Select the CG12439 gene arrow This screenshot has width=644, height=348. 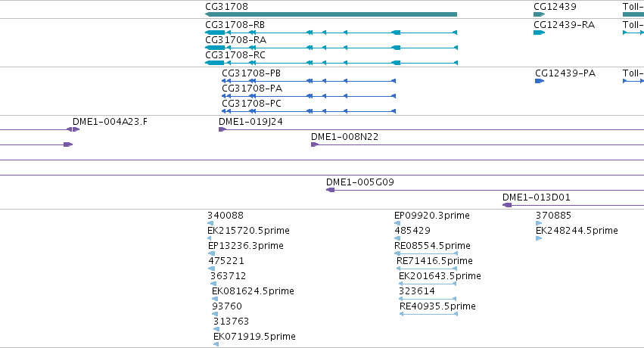[x=539, y=14]
